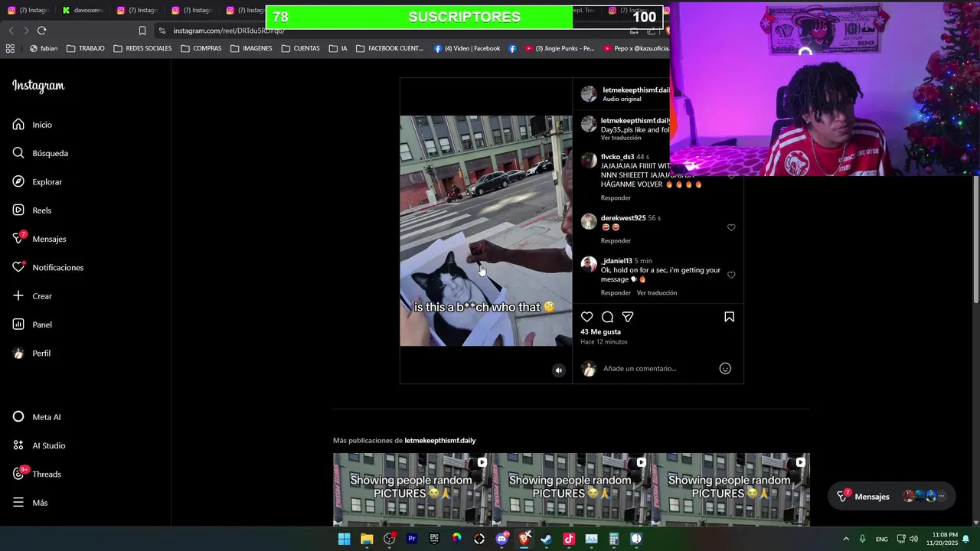Reload the page in browser toolbar
Screen dimensions: 980x551
point(41,31)
